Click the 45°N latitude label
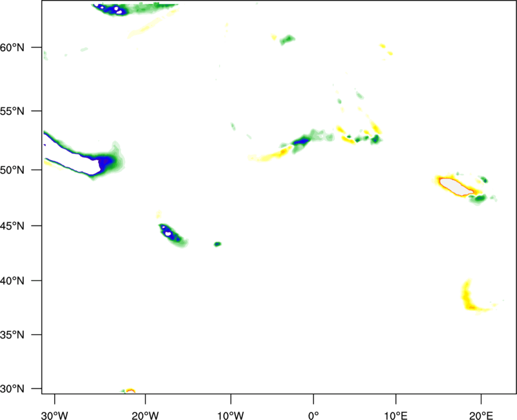Viewport: 517px width, 420px height. pos(12,226)
